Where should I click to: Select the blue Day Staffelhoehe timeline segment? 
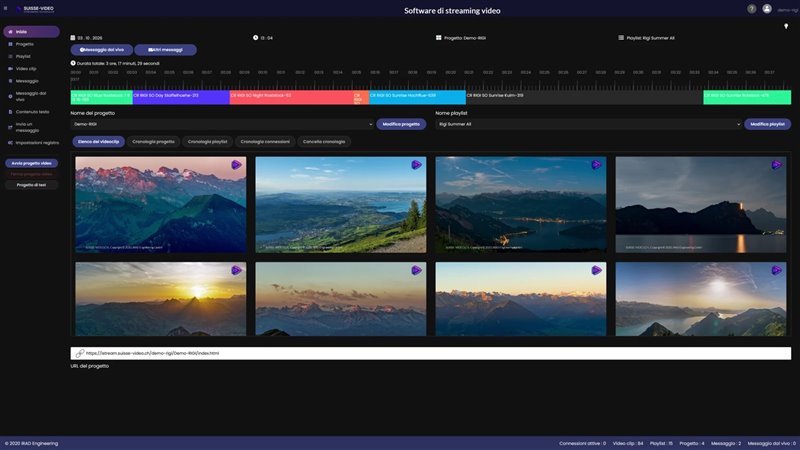(x=181, y=97)
